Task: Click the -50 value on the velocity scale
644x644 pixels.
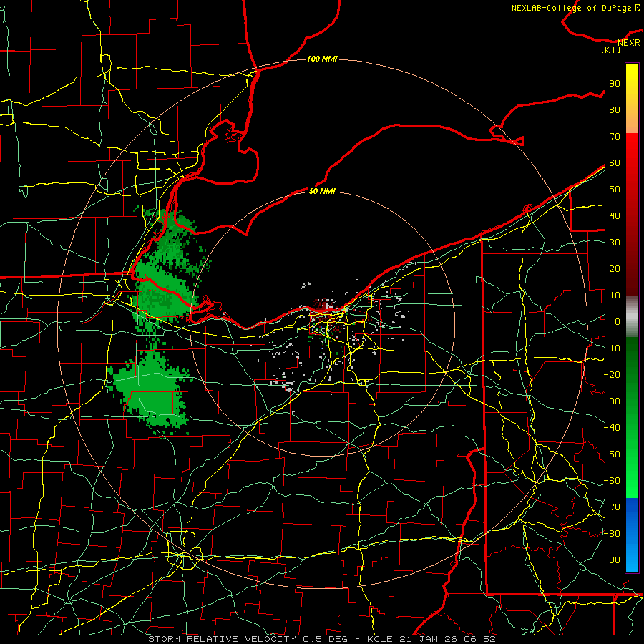Action: [612, 454]
